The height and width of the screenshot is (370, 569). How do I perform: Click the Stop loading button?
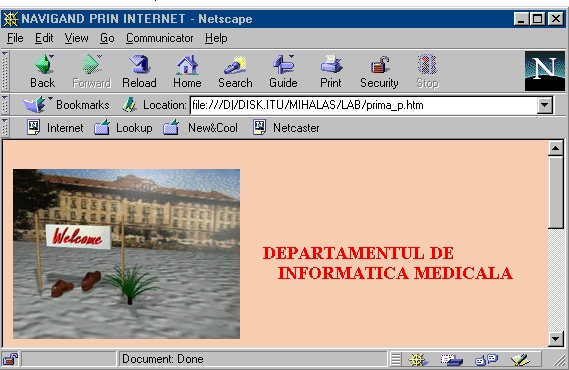click(427, 71)
